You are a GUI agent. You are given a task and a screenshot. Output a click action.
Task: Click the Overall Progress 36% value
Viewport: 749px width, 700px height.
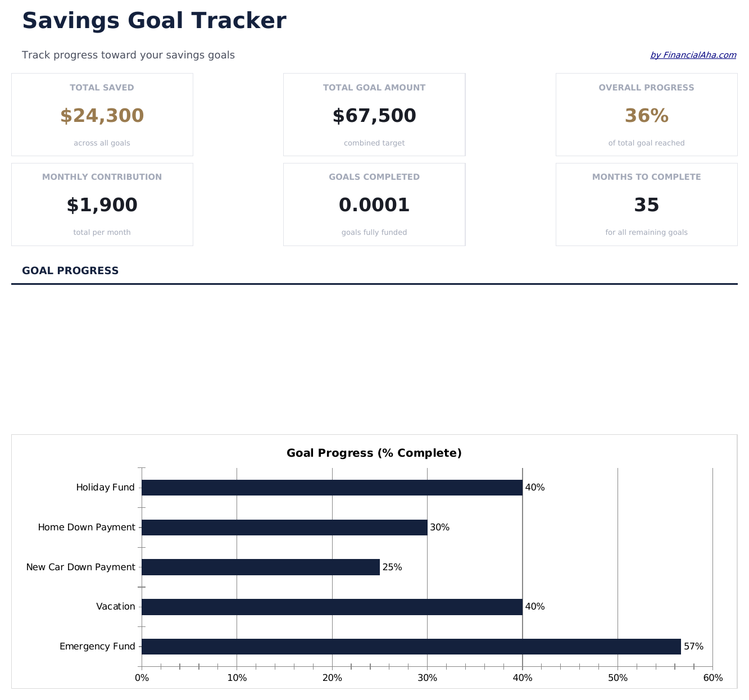tap(646, 116)
